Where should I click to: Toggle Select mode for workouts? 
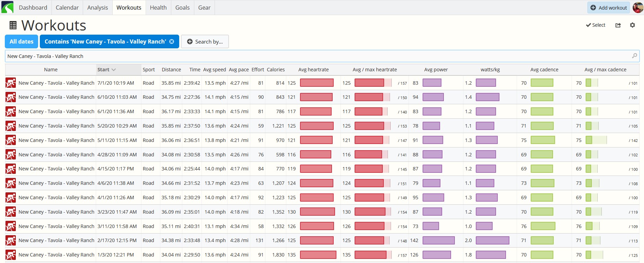pyautogui.click(x=596, y=25)
